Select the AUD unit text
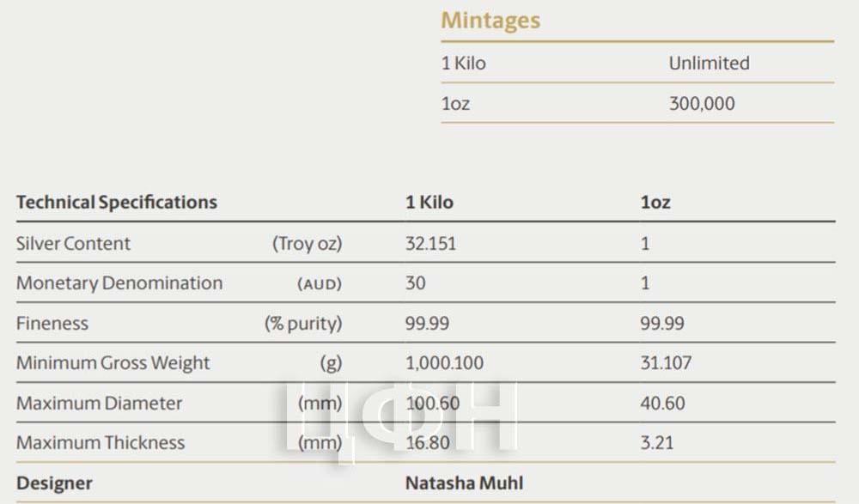Screen dimensions: 859x504 [x=320, y=284]
